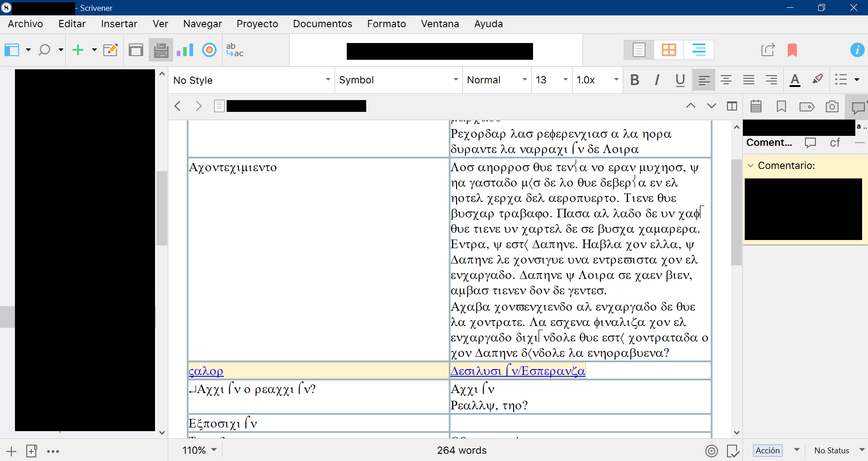Image resolution: width=868 pixels, height=461 pixels.
Task: Add new text item in binder footer
Action: pos(11,451)
